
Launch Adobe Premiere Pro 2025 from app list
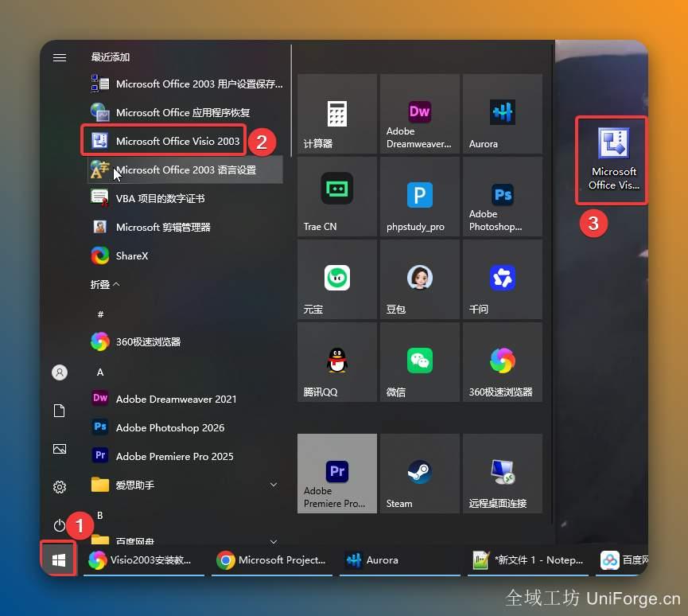pos(185,456)
